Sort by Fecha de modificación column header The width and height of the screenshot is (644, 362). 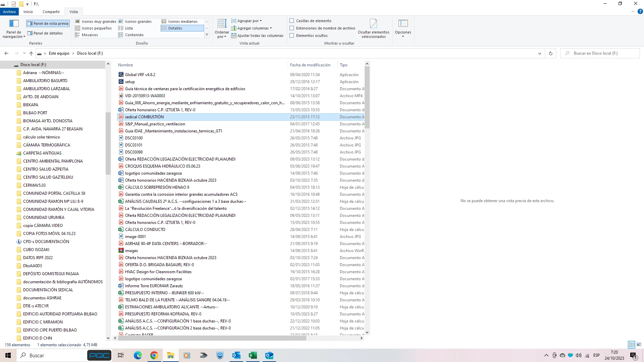tap(310, 65)
